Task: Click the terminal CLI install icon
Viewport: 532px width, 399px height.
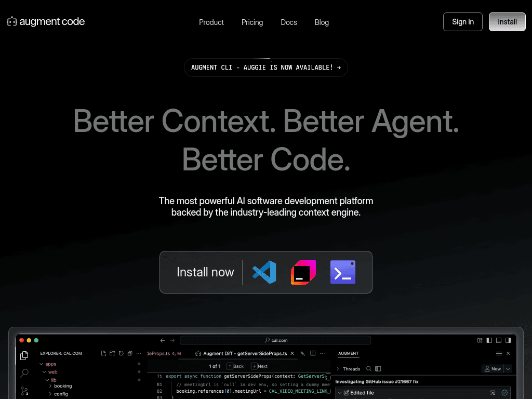Action: tap(343, 272)
